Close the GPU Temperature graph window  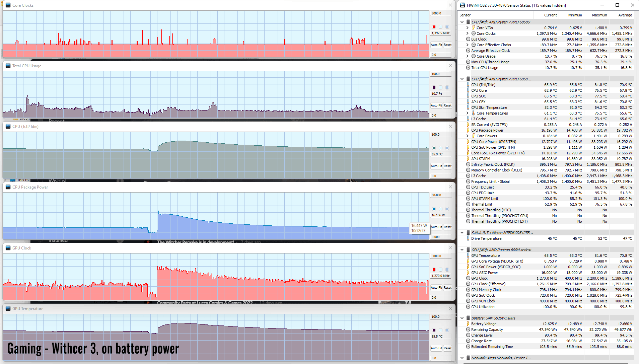tap(450, 309)
